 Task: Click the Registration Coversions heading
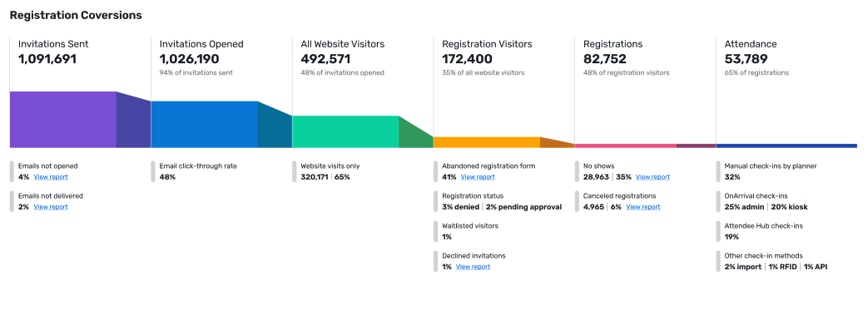point(76,16)
